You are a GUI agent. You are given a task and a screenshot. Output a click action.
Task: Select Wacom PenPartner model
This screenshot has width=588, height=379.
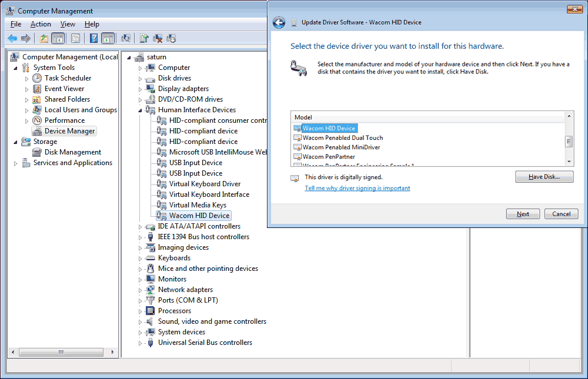click(329, 156)
